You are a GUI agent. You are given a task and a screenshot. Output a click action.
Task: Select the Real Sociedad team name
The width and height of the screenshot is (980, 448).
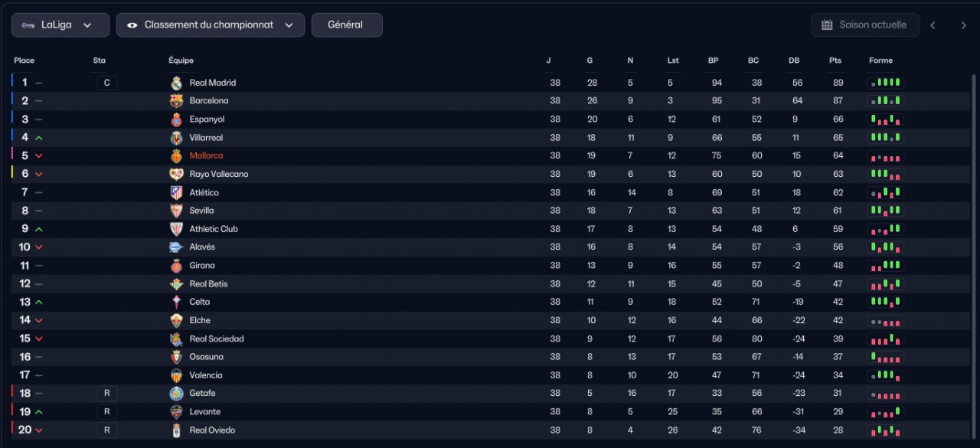[x=217, y=338]
